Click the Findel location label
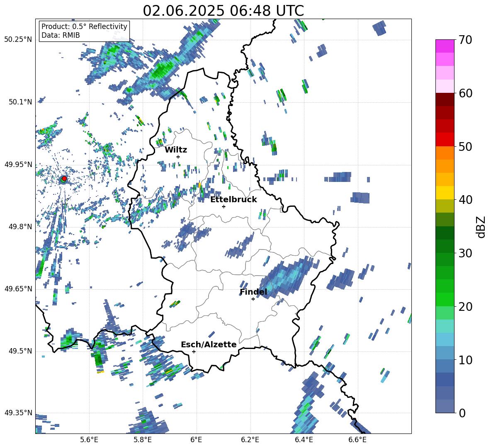This screenshot has width=491, height=448. click(253, 292)
